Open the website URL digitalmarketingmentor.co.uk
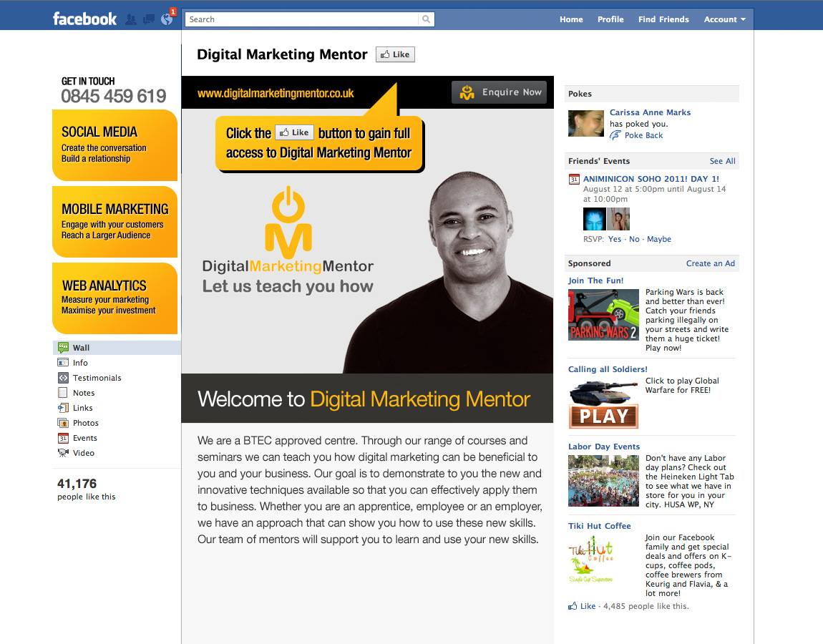 (x=276, y=94)
